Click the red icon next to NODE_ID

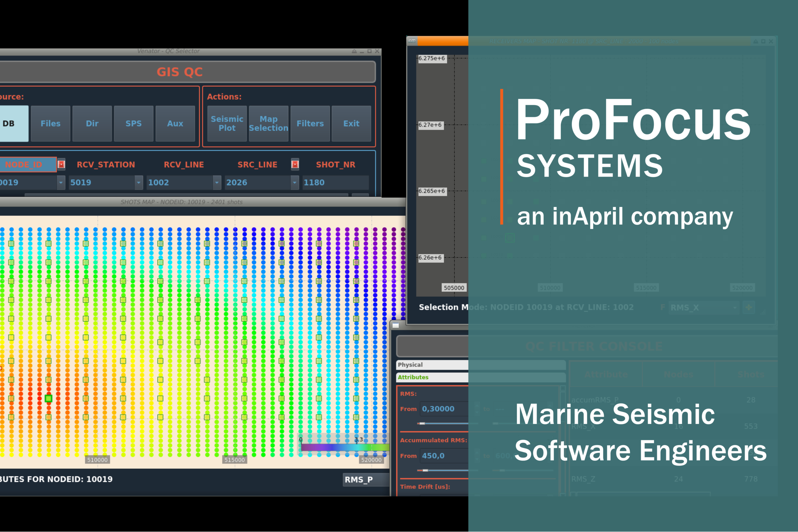pos(61,164)
